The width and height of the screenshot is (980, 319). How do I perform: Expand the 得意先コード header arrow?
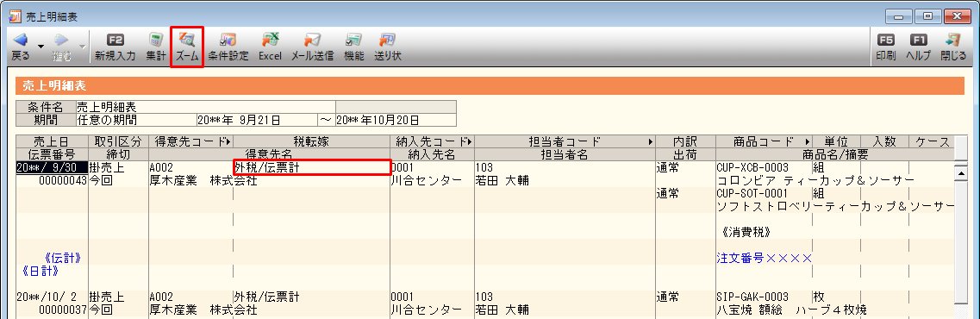pos(228,142)
